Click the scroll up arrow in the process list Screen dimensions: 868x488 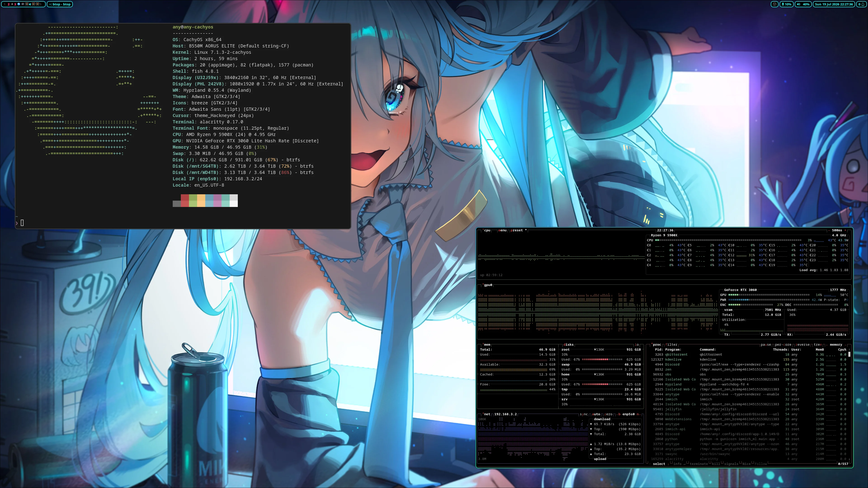tap(849, 350)
